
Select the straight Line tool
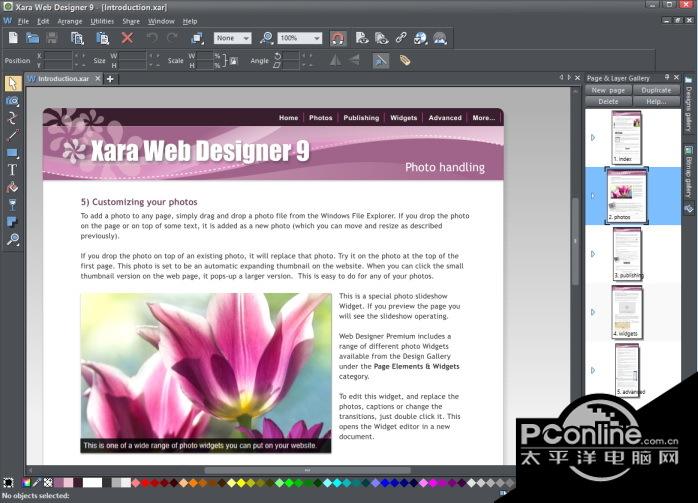click(x=12, y=135)
